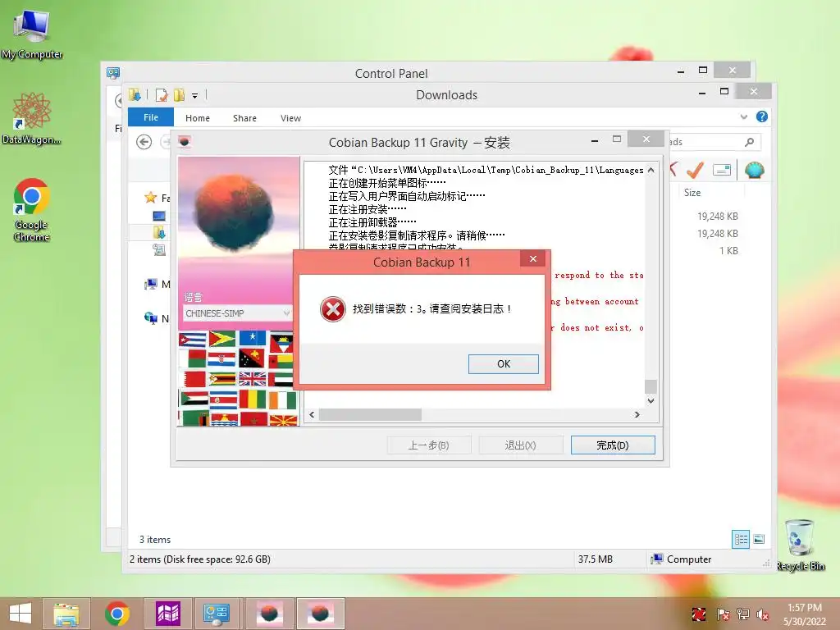Screen dimensions: 840x630
Task: Click the Control Panel window title icon
Action: (x=113, y=73)
